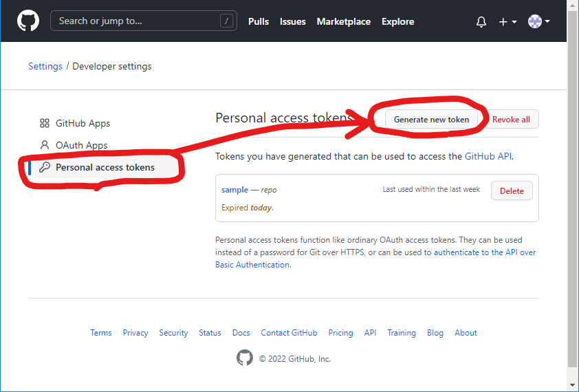Click the key icon for Personal access tokens
579x392 pixels.
(45, 167)
